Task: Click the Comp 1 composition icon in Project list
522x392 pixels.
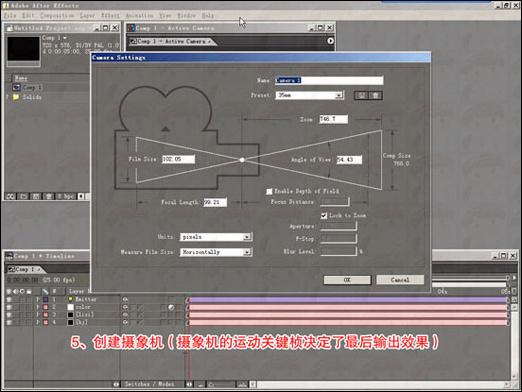Action: point(16,87)
